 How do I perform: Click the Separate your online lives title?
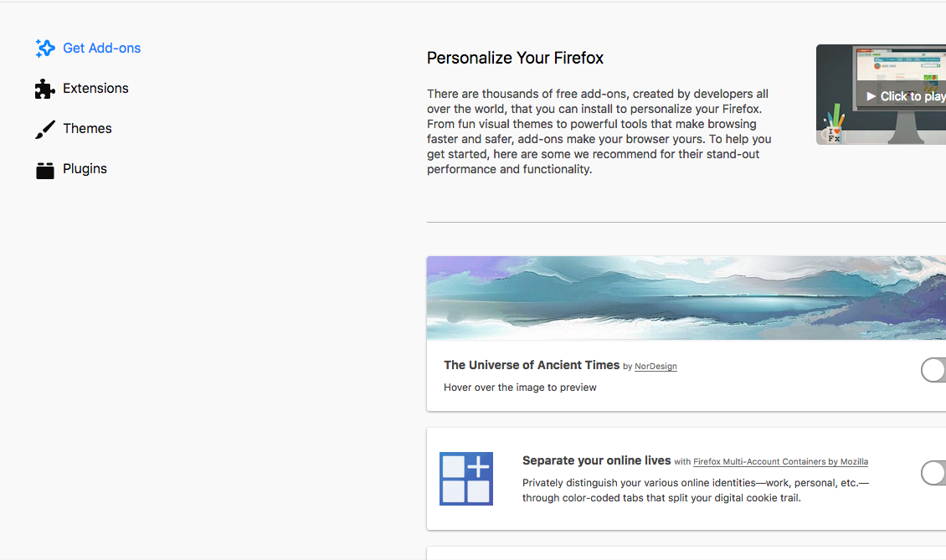[x=597, y=460]
